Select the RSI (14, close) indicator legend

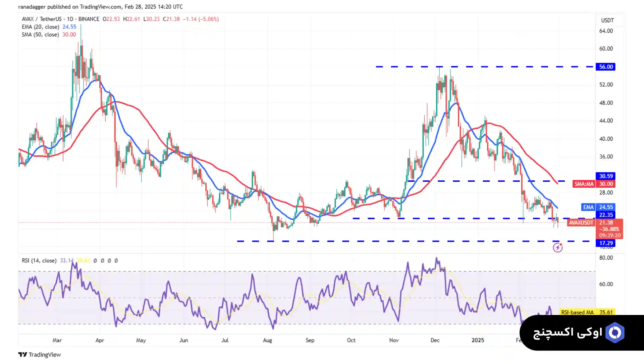tap(39, 261)
